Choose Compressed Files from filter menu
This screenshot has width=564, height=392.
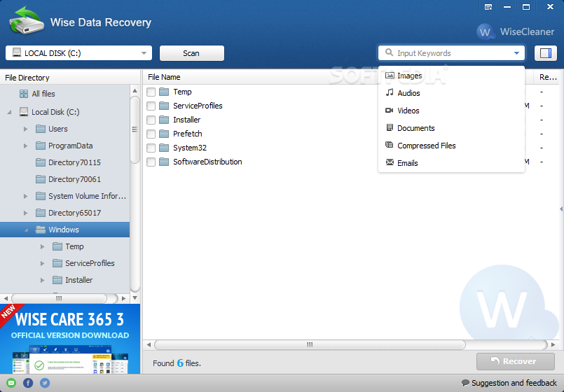click(451, 146)
